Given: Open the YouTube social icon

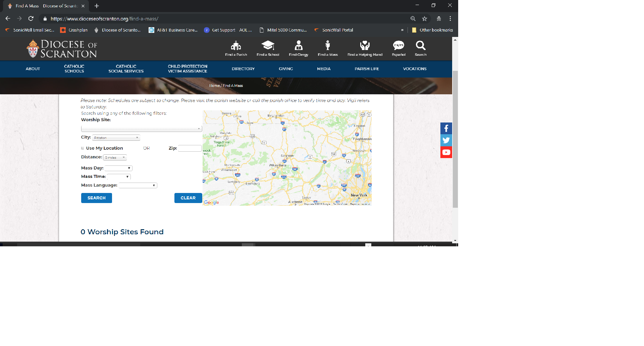Looking at the screenshot, I should (x=446, y=152).
